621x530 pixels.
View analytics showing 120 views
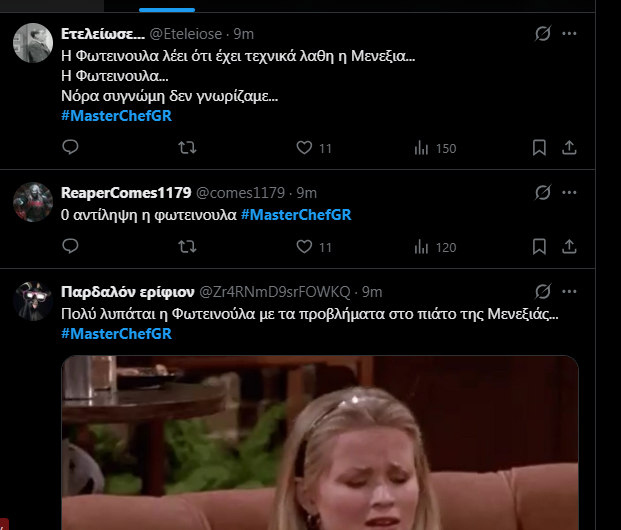[x=435, y=247]
